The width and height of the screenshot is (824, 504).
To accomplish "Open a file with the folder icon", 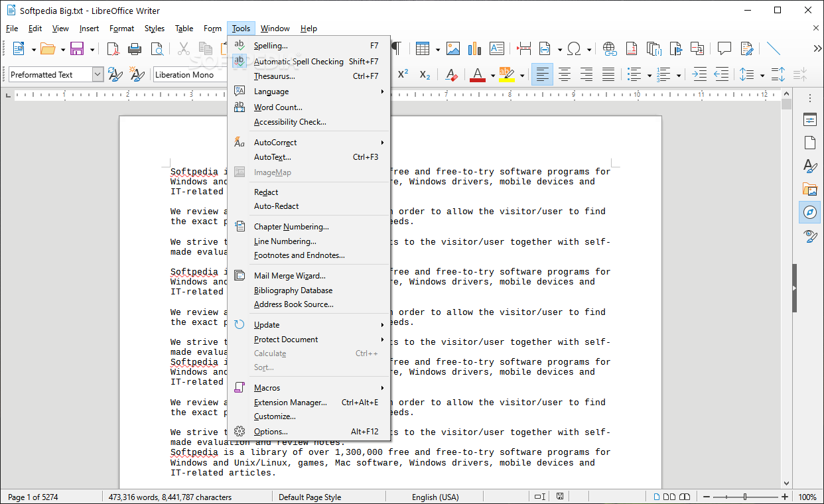I will pyautogui.click(x=47, y=48).
